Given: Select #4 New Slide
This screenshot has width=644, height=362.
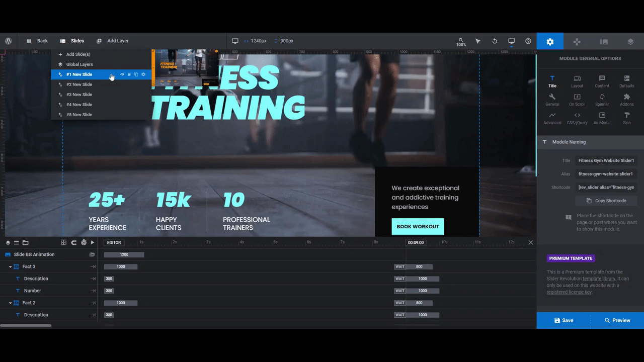Looking at the screenshot, I should click(x=101, y=105).
